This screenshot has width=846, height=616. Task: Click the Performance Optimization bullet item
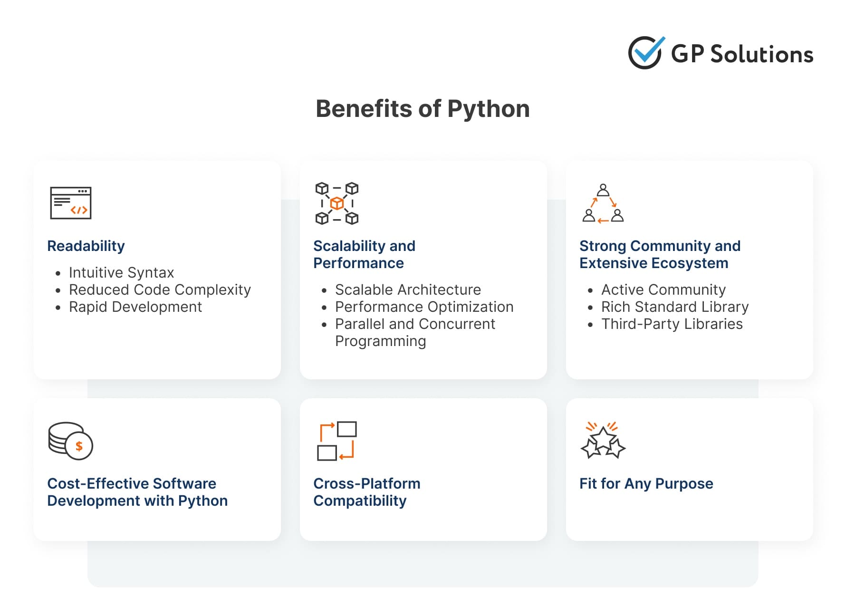coord(424,307)
